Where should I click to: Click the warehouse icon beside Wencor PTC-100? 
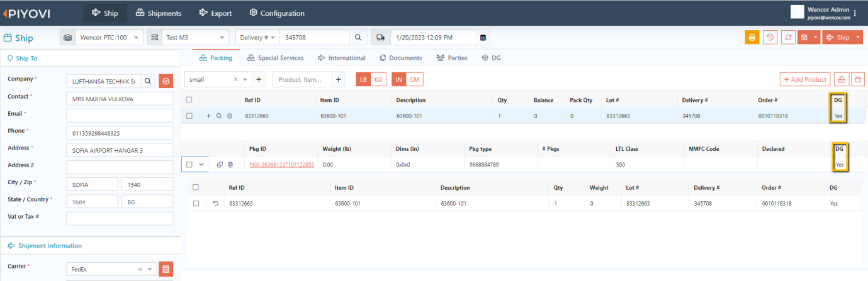coord(68,38)
